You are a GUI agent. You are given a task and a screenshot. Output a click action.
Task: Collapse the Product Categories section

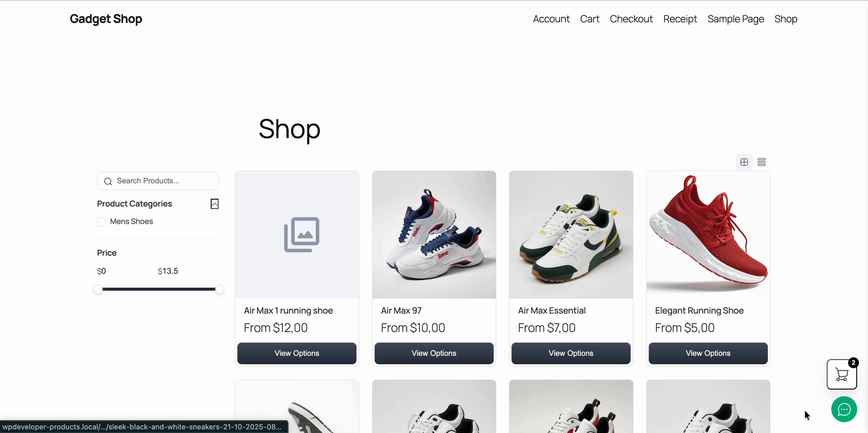[215, 204]
